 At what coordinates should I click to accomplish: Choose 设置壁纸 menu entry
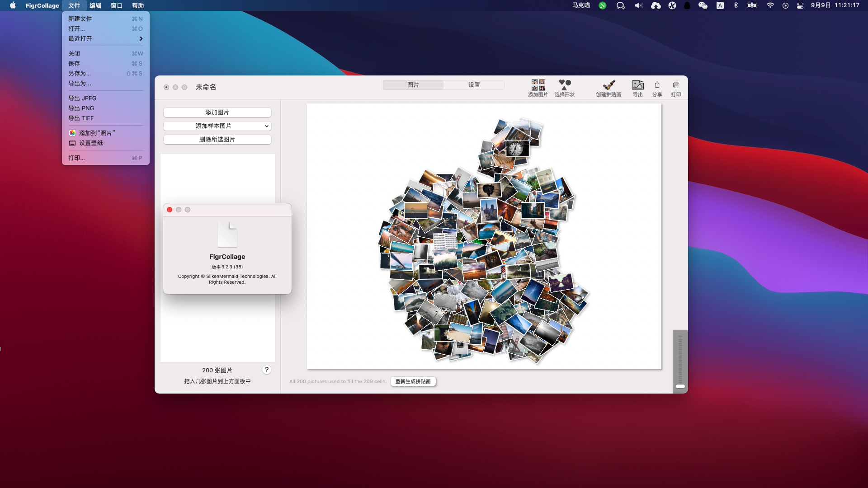tap(91, 143)
